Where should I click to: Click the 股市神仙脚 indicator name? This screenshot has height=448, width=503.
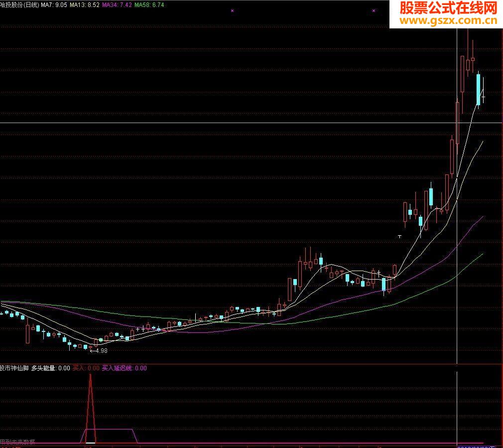coord(14,368)
